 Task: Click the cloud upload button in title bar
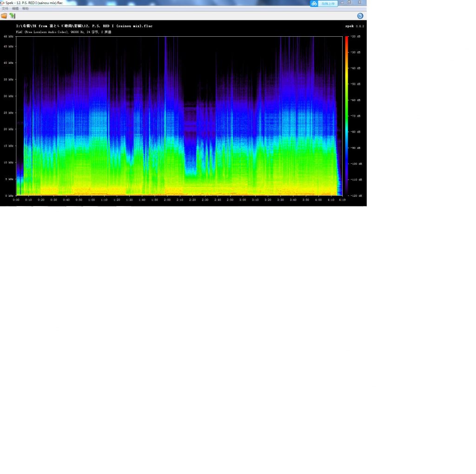[x=328, y=3]
